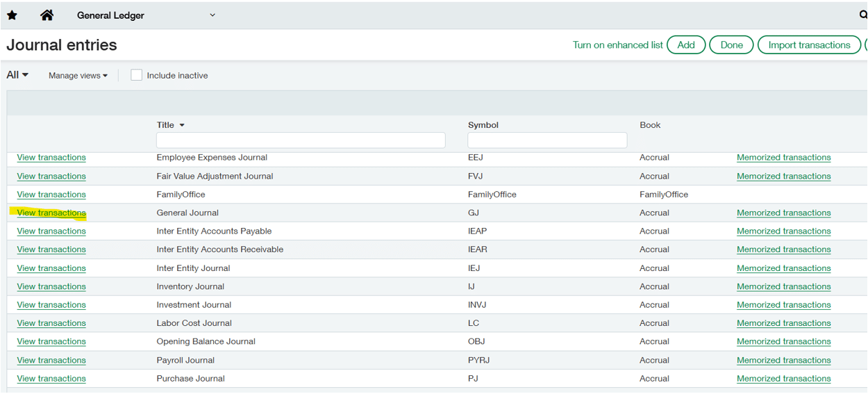Open the Manage views menu

(x=78, y=76)
